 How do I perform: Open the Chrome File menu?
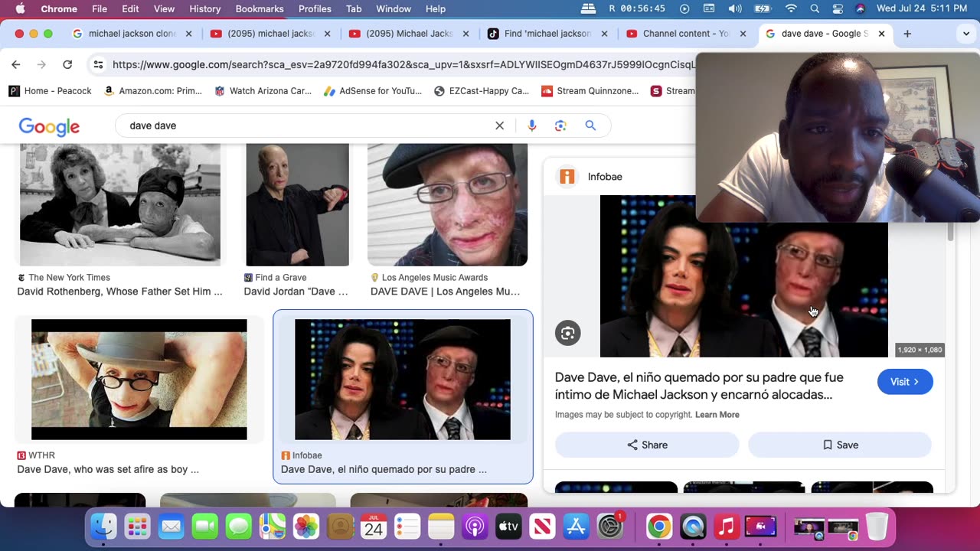(100, 8)
